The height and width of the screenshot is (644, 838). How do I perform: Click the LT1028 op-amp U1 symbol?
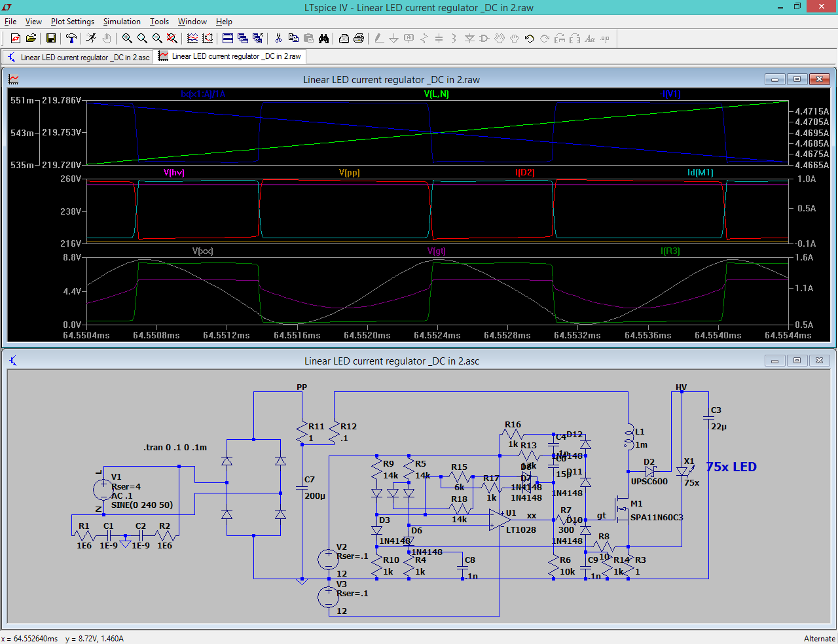(x=500, y=520)
